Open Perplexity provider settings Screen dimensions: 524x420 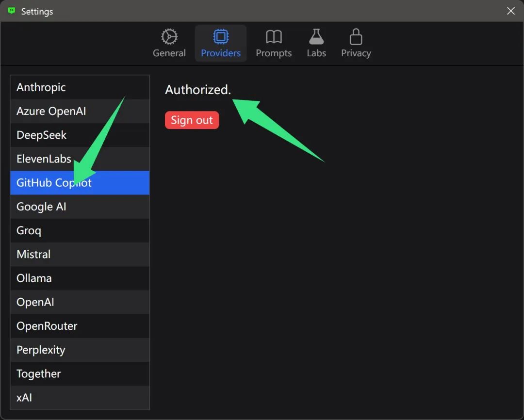pos(80,350)
